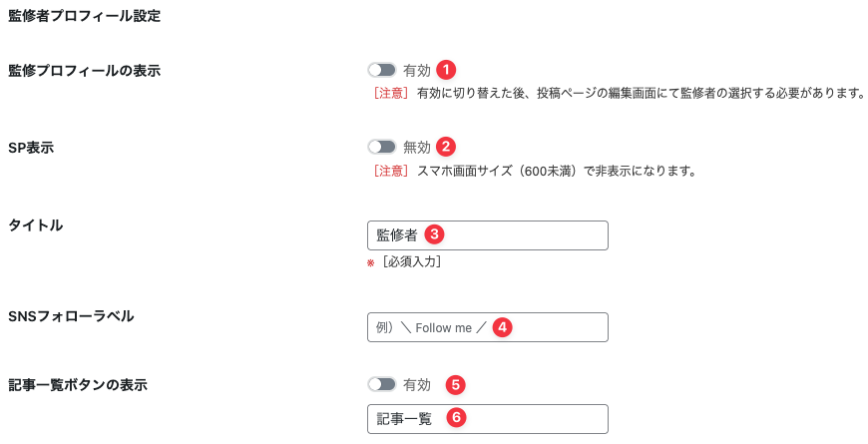Click the 監修者プロフィール設定 heading
This screenshot has height=444, width=868.
84,17
